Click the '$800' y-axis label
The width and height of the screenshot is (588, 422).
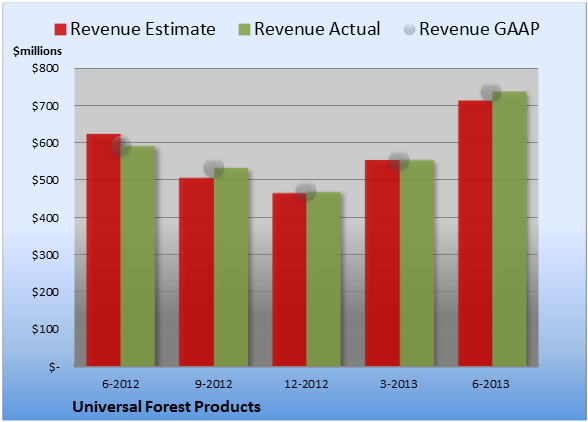click(45, 68)
